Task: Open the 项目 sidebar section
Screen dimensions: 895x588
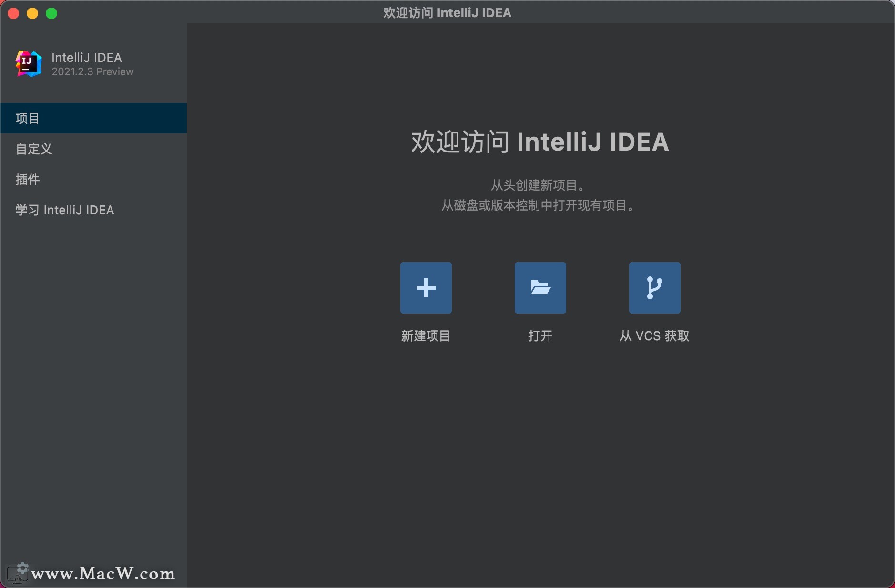Action: (x=28, y=118)
